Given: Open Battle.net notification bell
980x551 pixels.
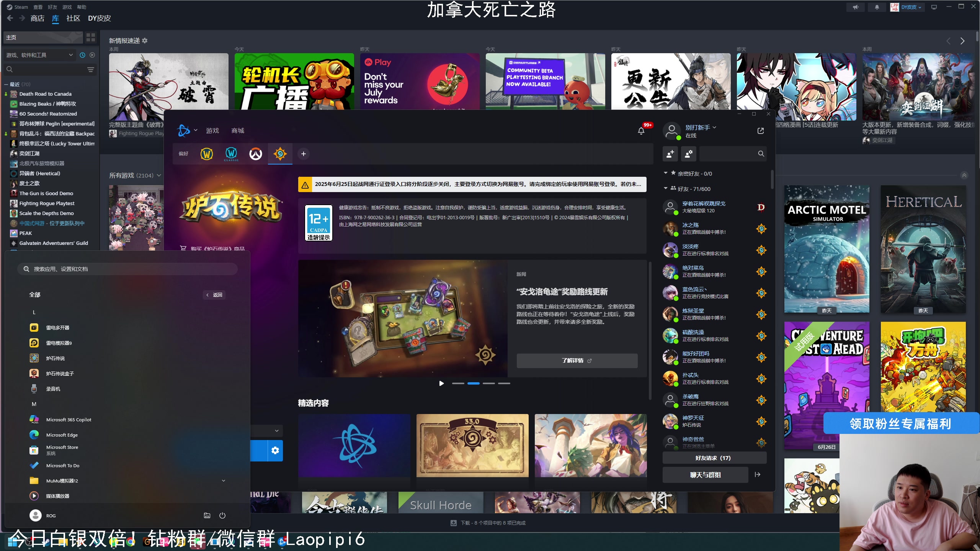Looking at the screenshot, I should point(641,131).
